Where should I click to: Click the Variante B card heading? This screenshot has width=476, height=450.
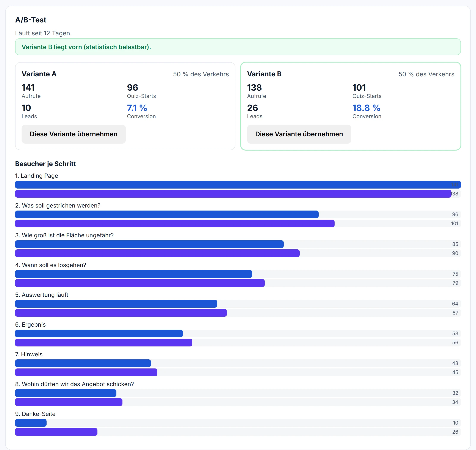pyautogui.click(x=264, y=74)
